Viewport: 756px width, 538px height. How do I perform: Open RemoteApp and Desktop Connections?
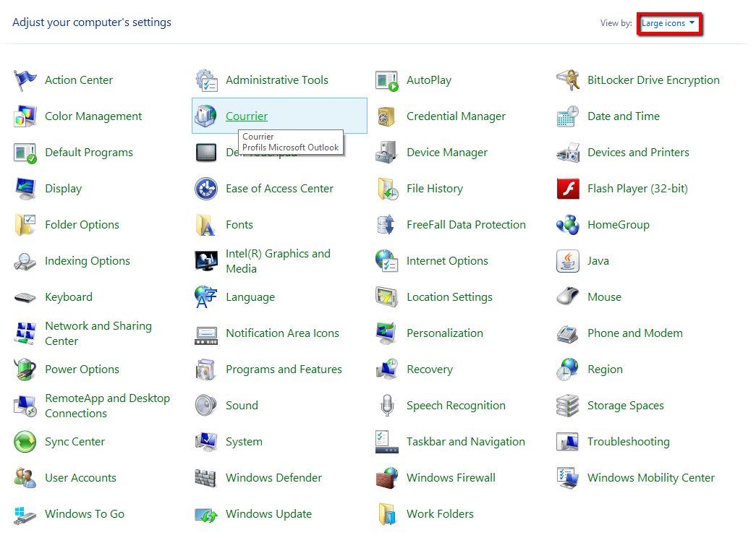107,405
